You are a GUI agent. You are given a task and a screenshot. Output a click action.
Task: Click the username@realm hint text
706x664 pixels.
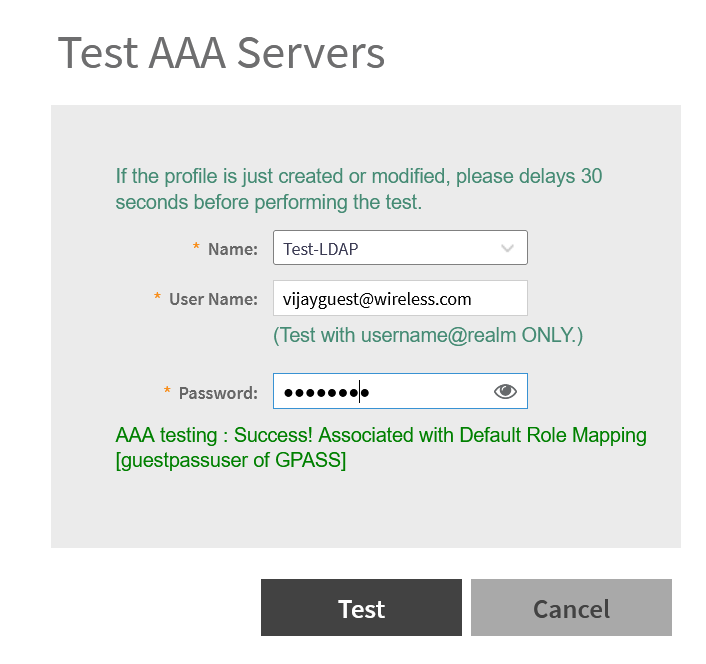pyautogui.click(x=428, y=335)
